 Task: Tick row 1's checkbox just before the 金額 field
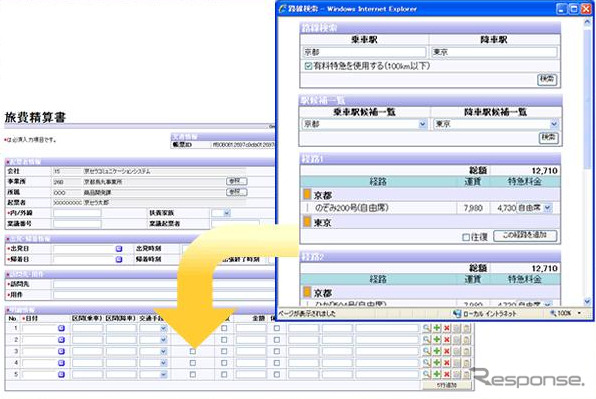(x=224, y=328)
